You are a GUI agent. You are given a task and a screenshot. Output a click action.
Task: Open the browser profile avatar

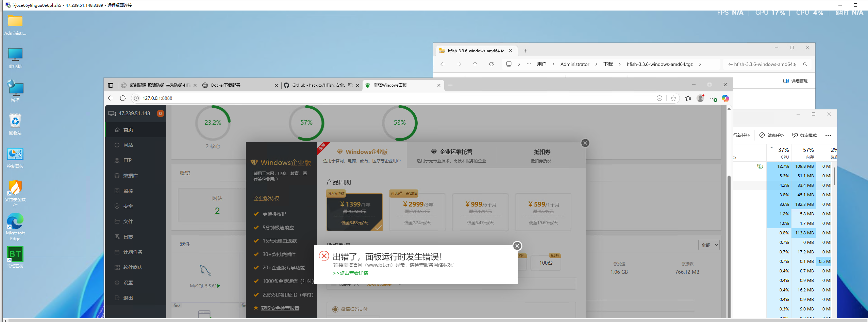click(700, 98)
